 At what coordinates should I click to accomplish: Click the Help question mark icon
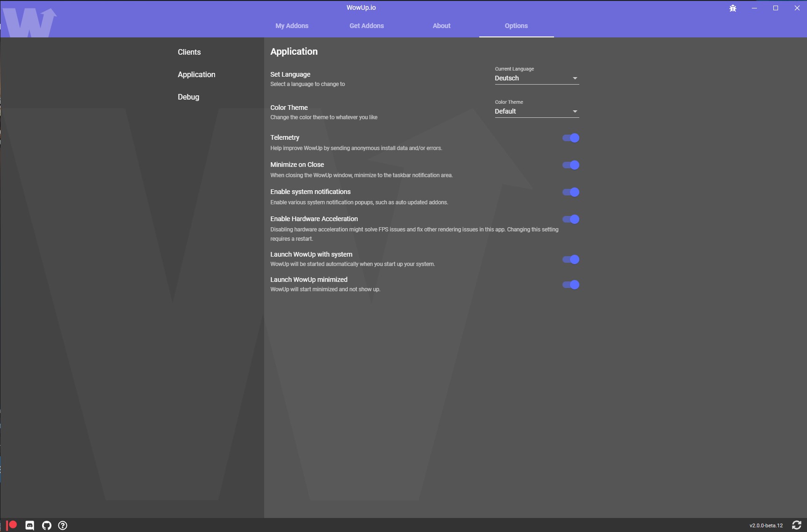pos(63,525)
